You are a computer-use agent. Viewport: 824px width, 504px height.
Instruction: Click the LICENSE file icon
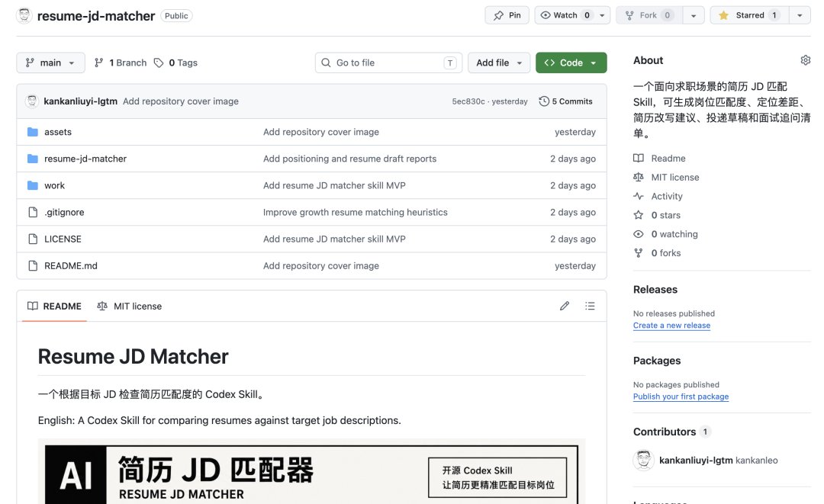tap(33, 239)
